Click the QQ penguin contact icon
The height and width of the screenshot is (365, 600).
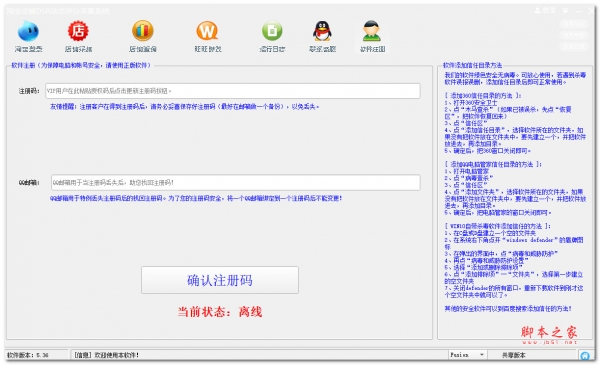click(x=322, y=31)
